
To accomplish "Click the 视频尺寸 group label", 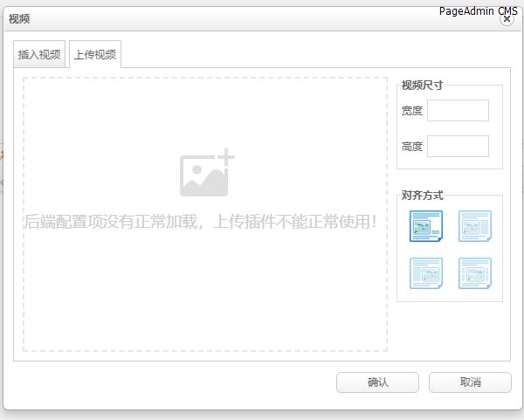I will click(422, 86).
